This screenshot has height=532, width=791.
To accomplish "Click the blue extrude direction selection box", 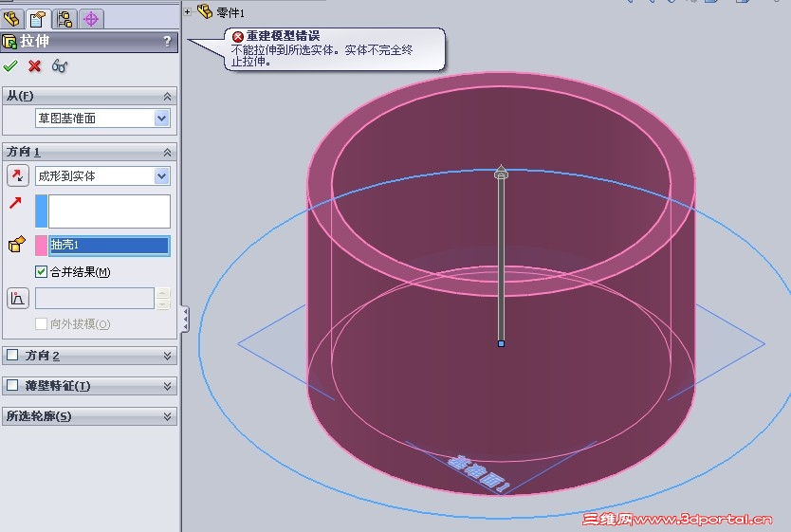I will point(109,211).
